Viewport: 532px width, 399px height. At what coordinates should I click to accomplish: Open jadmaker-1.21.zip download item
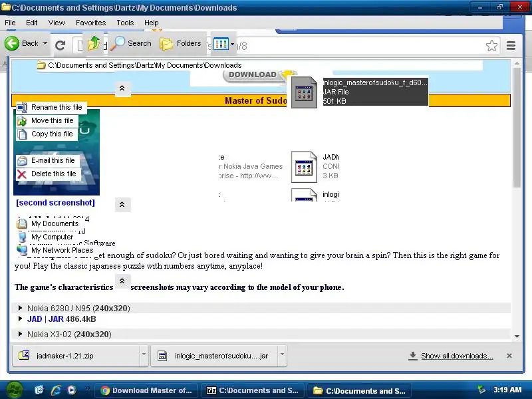point(76,356)
